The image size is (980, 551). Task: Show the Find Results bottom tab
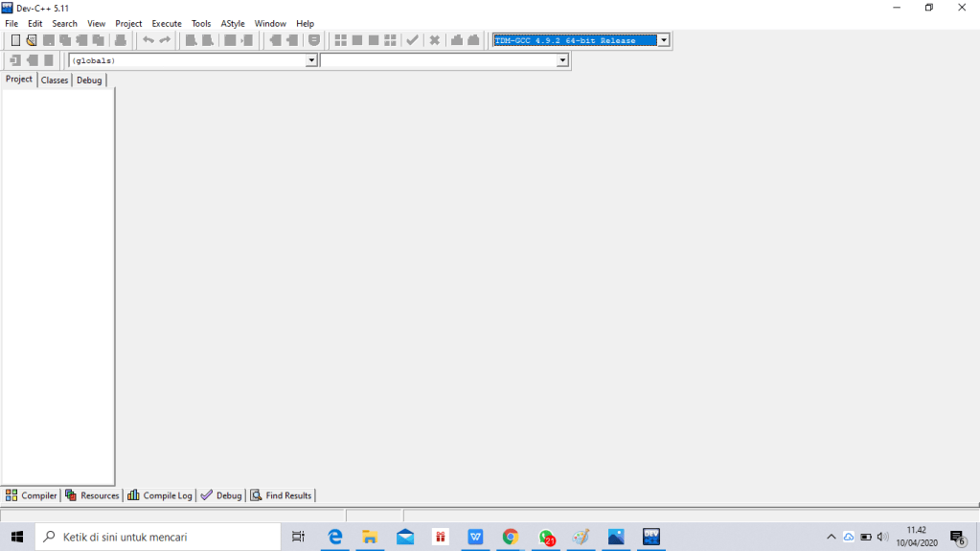(x=282, y=495)
